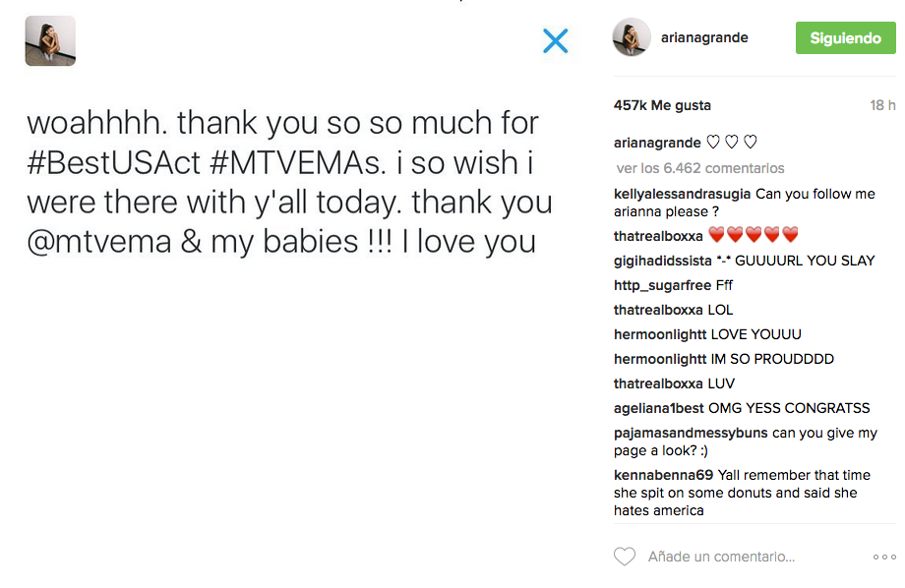Open the @mtvema mention in the post
The image size is (905, 588).
98,241
